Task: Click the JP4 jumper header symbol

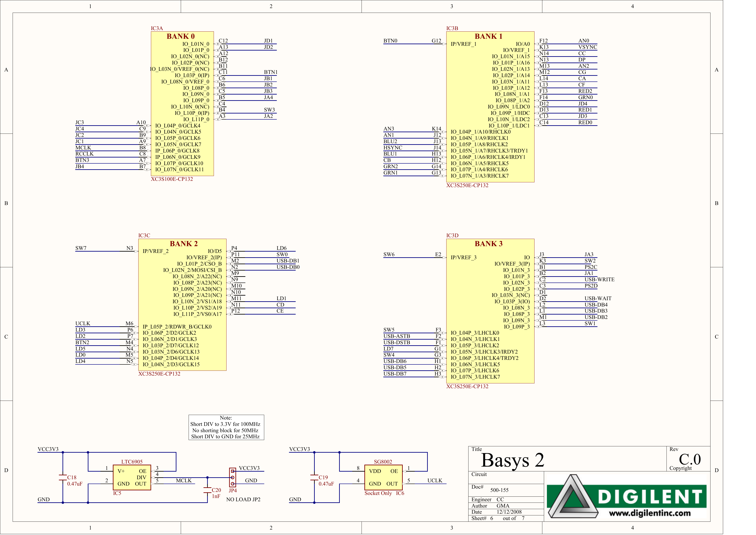Action: click(233, 477)
